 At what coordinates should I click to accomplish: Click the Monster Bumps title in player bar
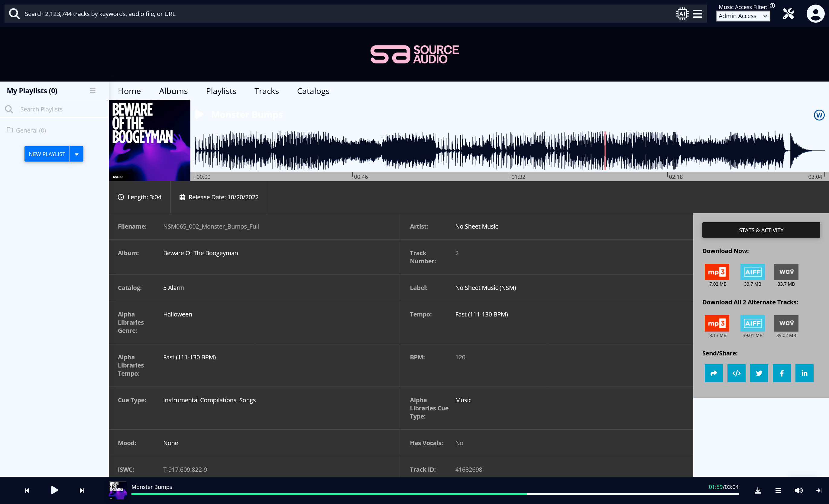(151, 486)
